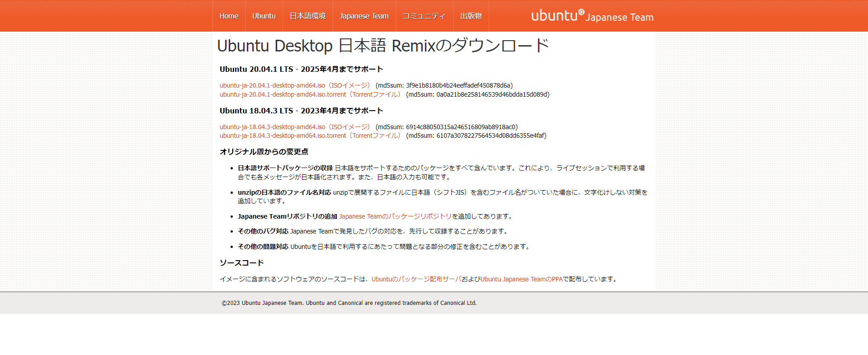Click the その他の問題対応 bullet text
Image resolution: width=868 pixels, height=355 pixels.
[x=263, y=247]
